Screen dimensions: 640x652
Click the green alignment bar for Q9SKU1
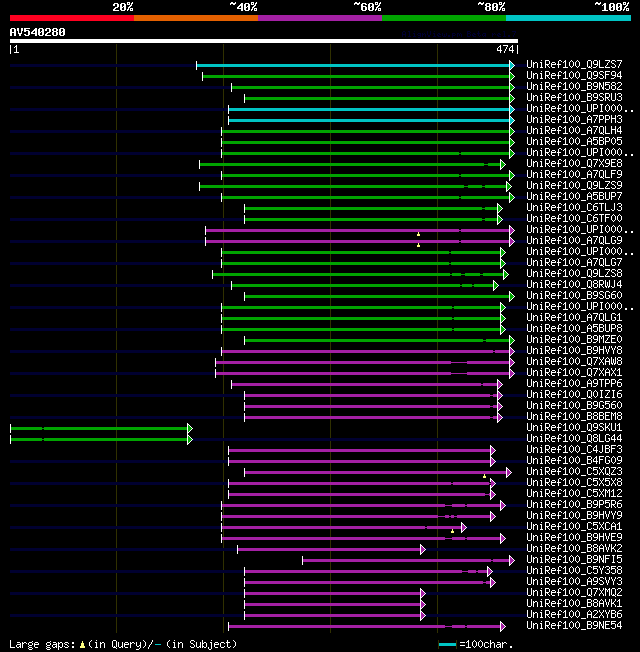(x=99, y=428)
